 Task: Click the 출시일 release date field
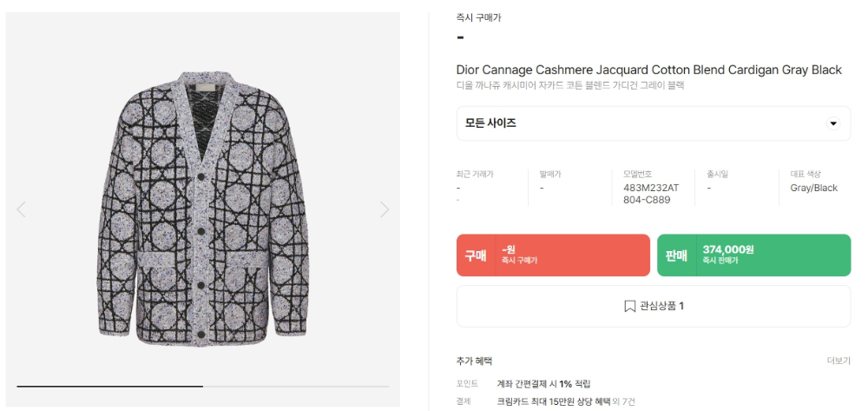click(716, 174)
